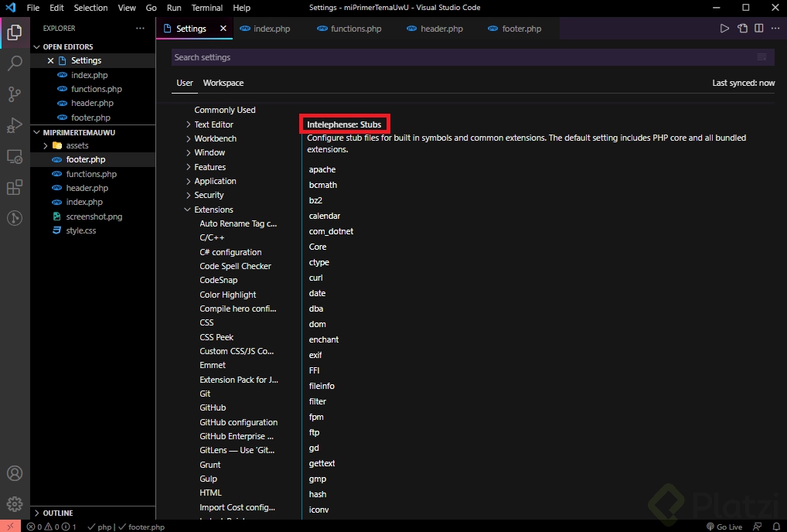Image resolution: width=787 pixels, height=532 pixels.
Task: Click footer.php status bar item
Action: coord(141,527)
